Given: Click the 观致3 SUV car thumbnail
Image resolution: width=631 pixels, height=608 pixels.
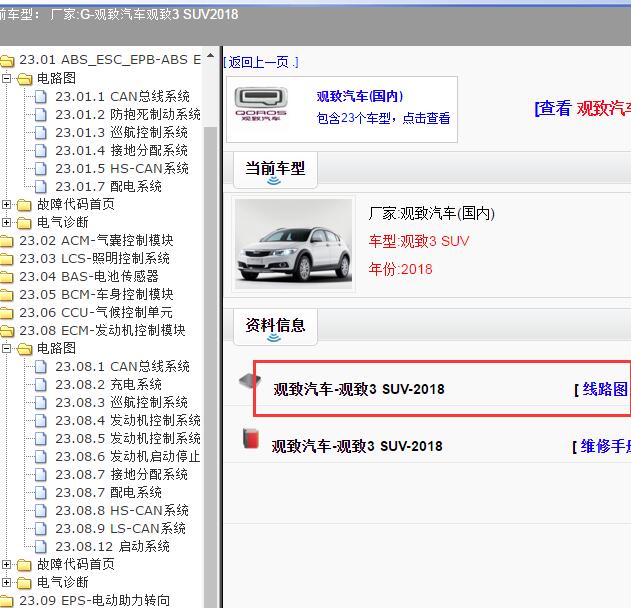Looking at the screenshot, I should point(294,244).
